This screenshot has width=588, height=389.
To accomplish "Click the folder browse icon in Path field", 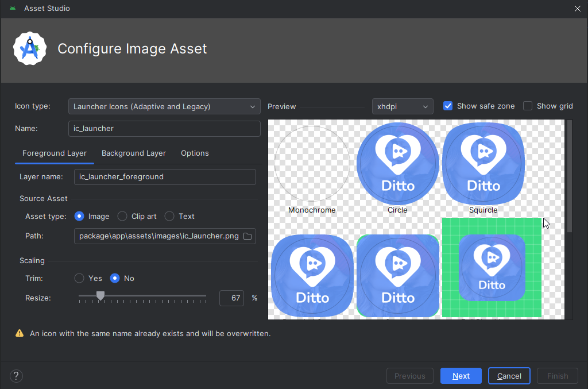I will click(247, 236).
